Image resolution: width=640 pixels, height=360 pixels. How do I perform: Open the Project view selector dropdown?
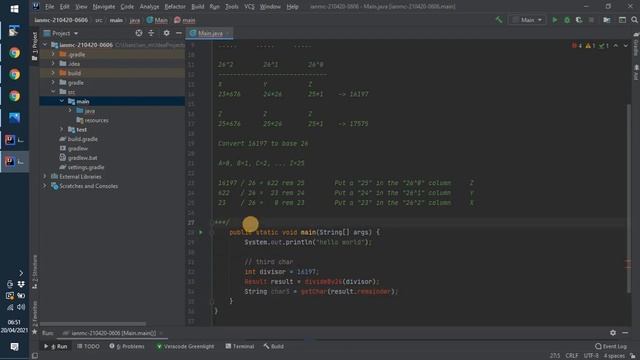point(61,33)
